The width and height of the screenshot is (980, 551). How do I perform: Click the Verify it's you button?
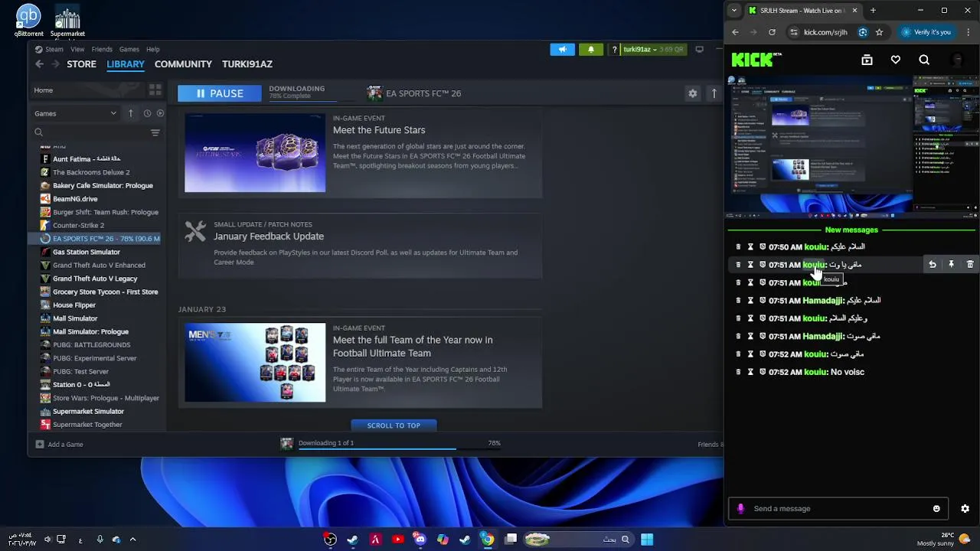tap(926, 32)
